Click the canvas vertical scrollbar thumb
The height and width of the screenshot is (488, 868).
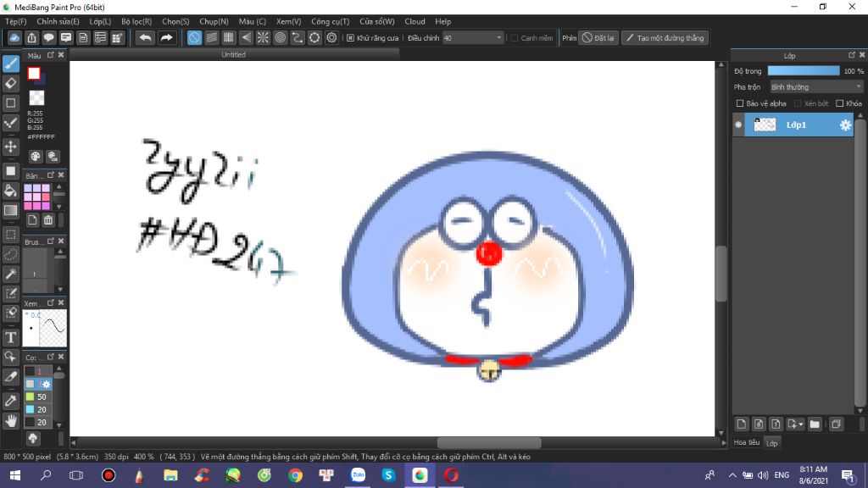721,274
